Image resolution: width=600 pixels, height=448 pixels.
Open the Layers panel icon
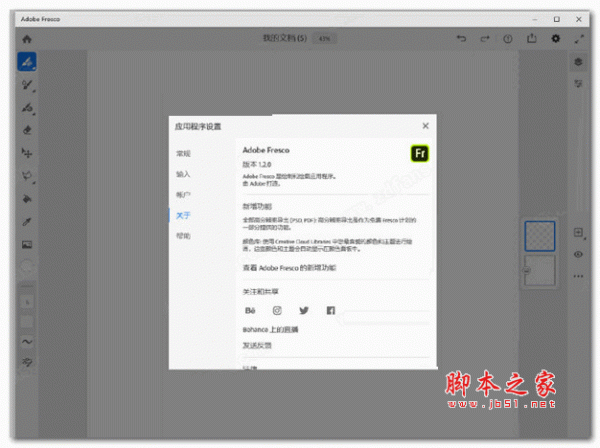578,62
